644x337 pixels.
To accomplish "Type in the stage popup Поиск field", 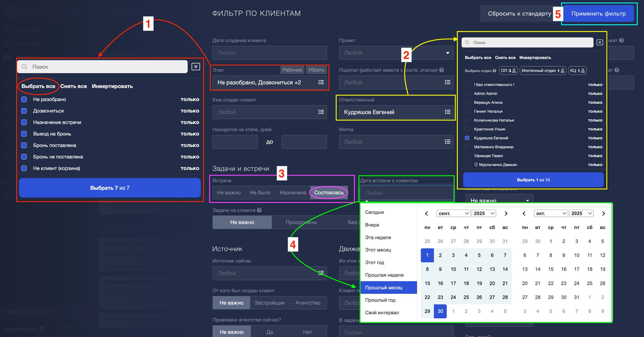I will click(102, 67).
